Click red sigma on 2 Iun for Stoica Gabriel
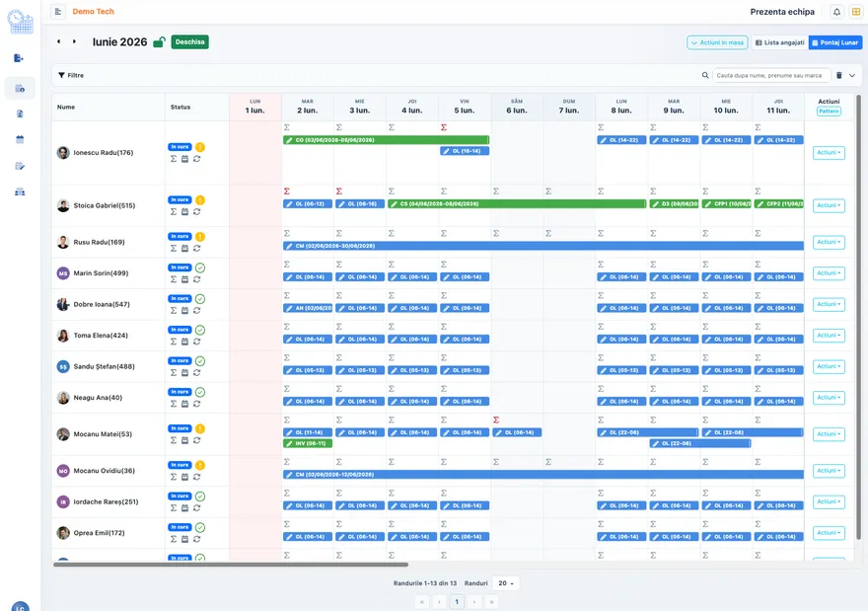Viewport: 868px width, 611px height. (x=287, y=191)
